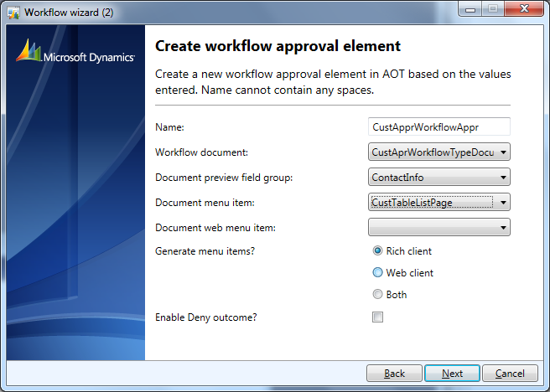Choose the Web client radio button
550x392 pixels.
pos(377,272)
